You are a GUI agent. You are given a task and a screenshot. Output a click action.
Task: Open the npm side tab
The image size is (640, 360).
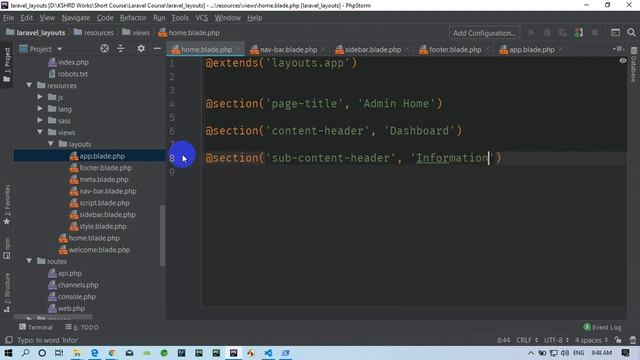[7, 248]
